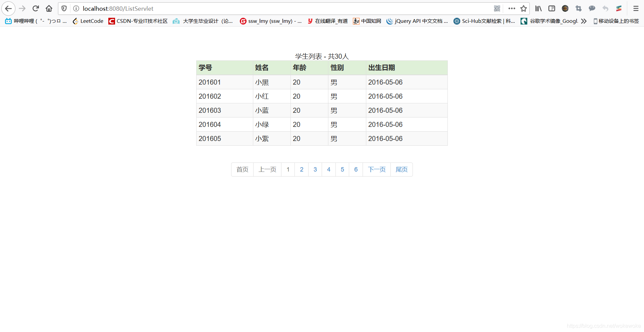Screen dimensions: 644x332
Task: Open the 移动设备上的书签 folder
Action: (x=616, y=21)
